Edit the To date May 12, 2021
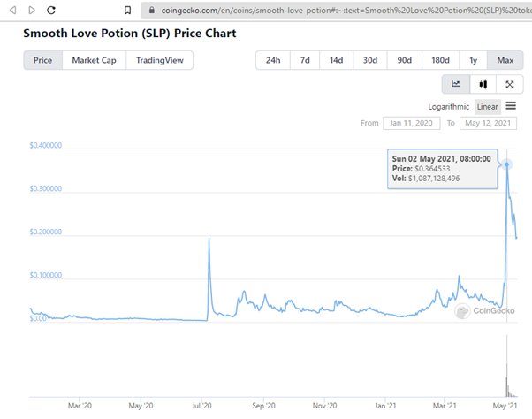This screenshot has height=419, width=532. pos(488,123)
